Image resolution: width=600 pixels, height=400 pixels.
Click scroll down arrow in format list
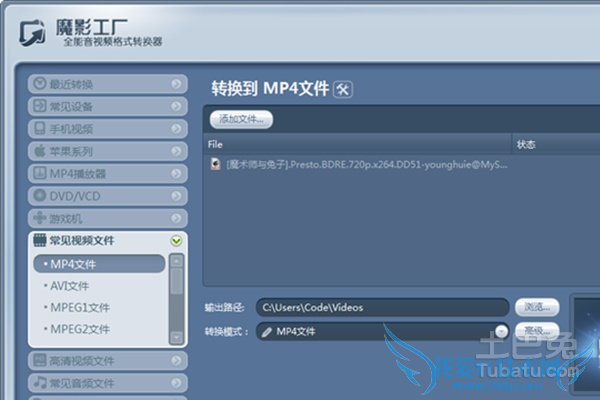tap(176, 338)
